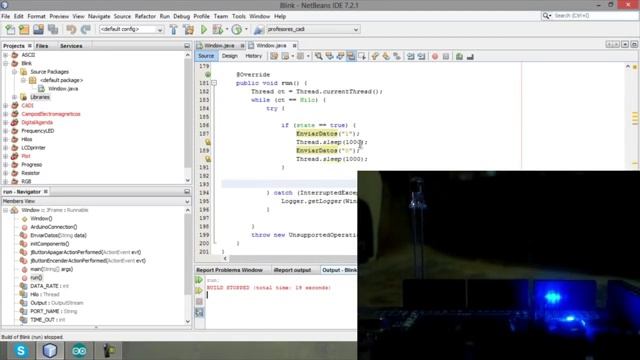Switch to the Files tab

click(x=42, y=46)
